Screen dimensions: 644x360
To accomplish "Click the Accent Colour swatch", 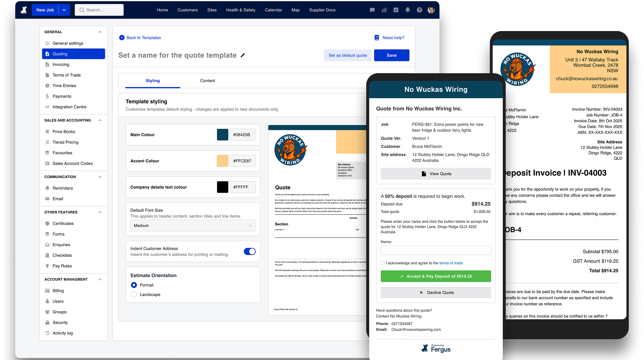I will pyautogui.click(x=222, y=161).
